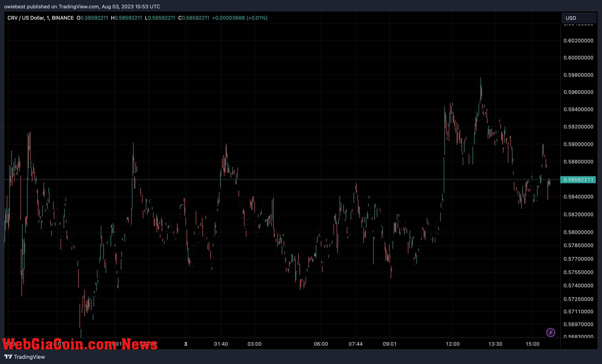Click the 12:00 time axis label
The image size is (602, 364).
tap(453, 344)
